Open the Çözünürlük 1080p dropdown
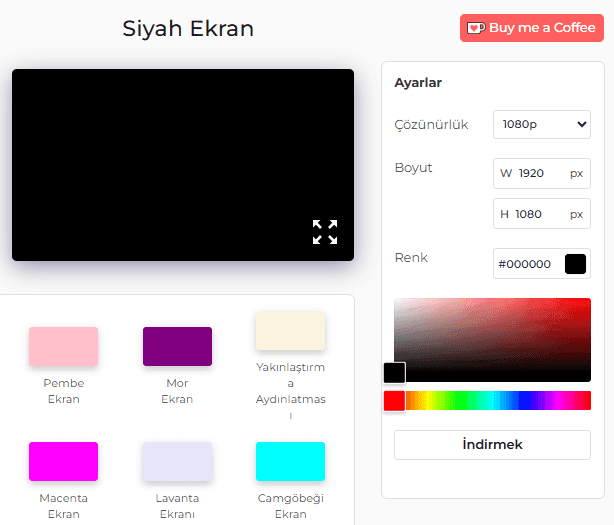The image size is (614, 525). (542, 124)
